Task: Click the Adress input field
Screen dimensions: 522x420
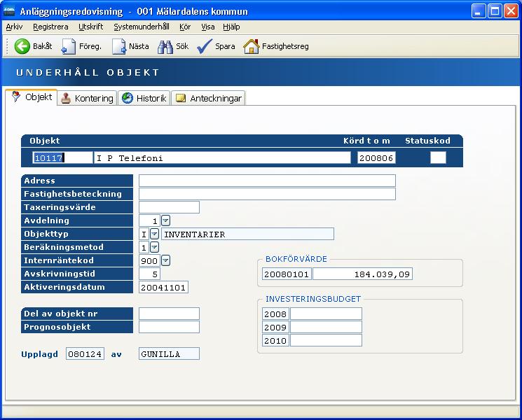Action: [x=268, y=181]
